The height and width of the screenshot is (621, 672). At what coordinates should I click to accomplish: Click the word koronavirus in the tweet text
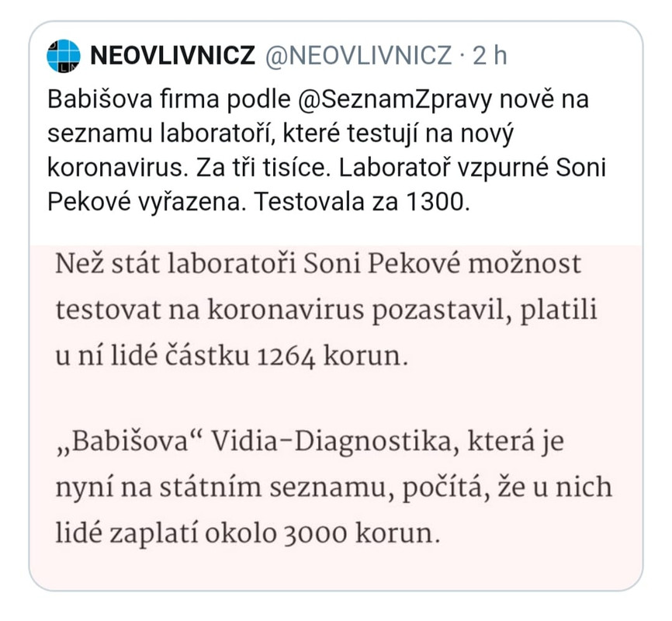(117, 168)
